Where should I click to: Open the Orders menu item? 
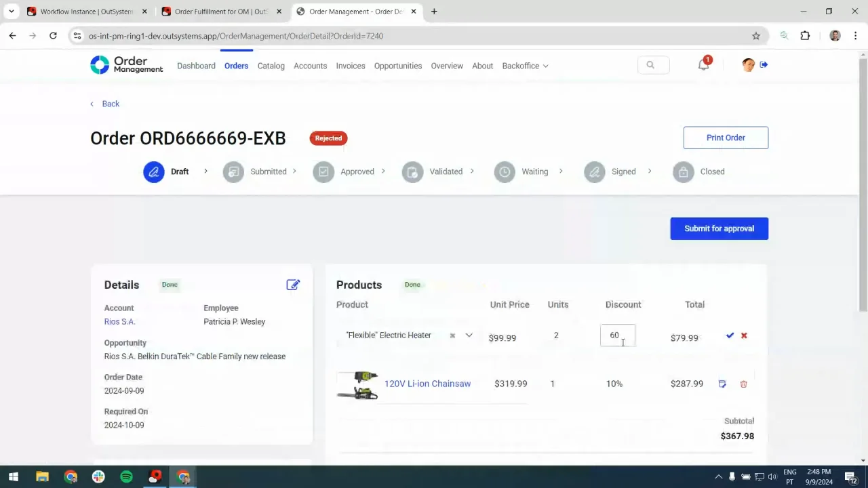click(236, 66)
